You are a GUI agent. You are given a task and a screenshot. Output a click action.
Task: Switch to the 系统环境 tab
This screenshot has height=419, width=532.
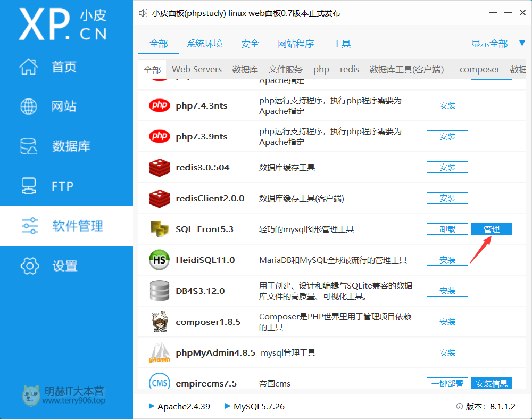(x=204, y=44)
